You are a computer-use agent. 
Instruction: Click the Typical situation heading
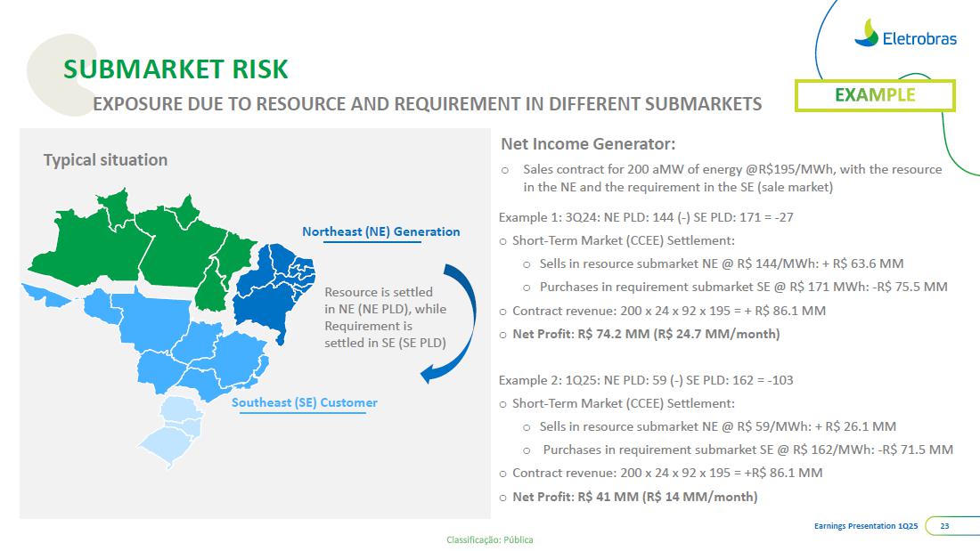[x=105, y=160]
